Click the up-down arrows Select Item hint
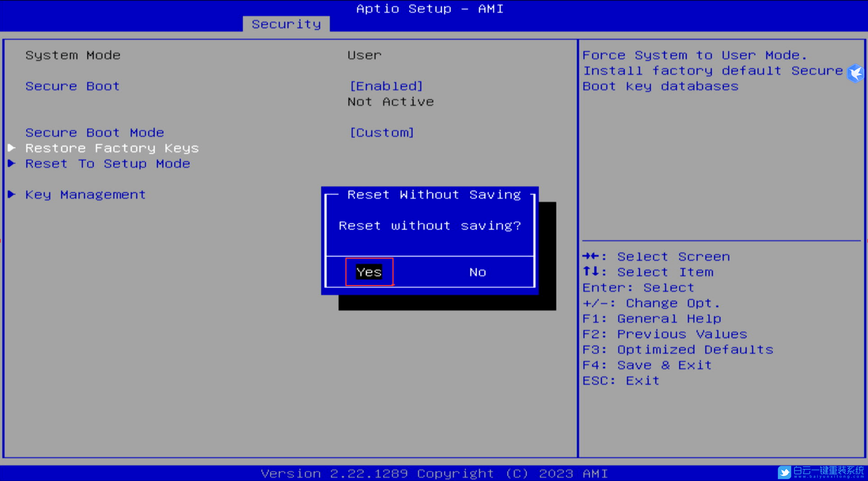The height and width of the screenshot is (481, 868). pos(648,272)
